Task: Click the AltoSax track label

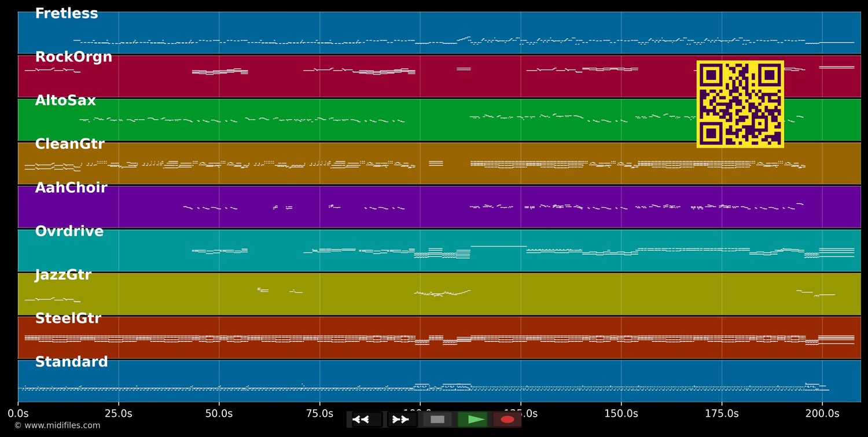Action: (x=65, y=101)
